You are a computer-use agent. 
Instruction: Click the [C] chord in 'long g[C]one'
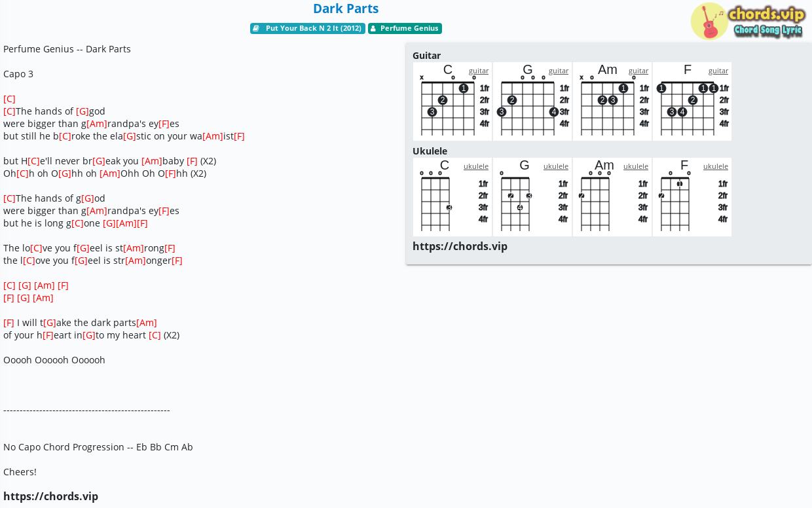tap(77, 223)
